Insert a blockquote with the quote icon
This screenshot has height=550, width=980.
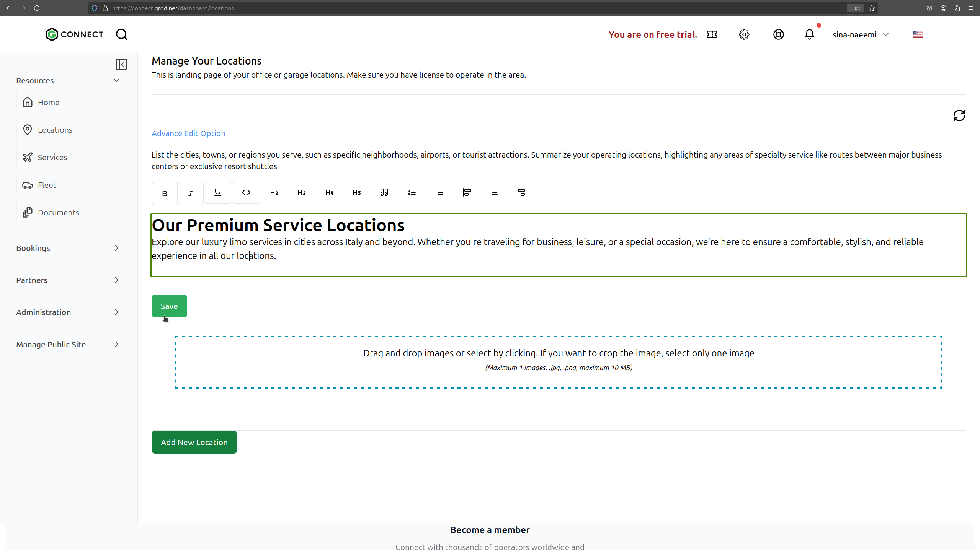point(384,192)
